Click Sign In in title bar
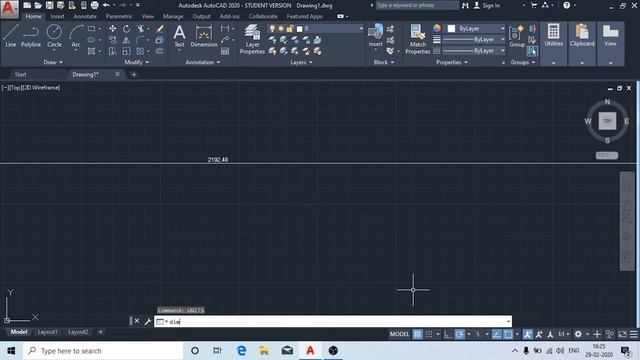The height and width of the screenshot is (360, 640). click(487, 6)
